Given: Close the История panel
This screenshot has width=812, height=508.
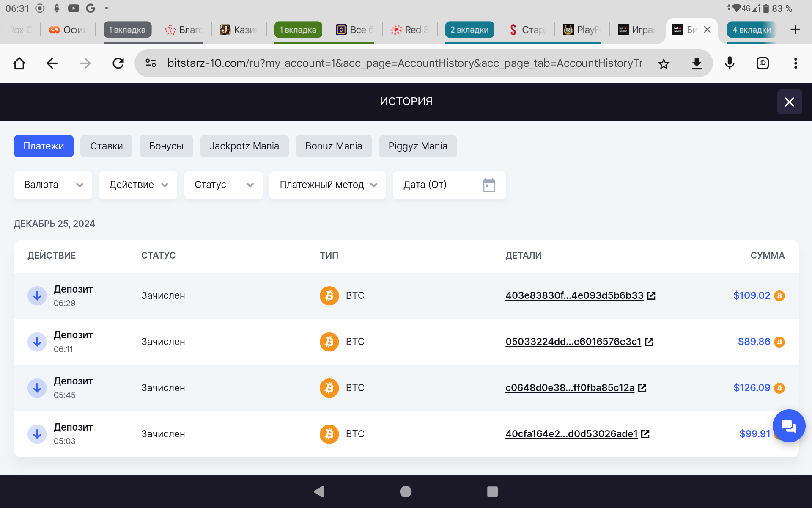Looking at the screenshot, I should [x=789, y=102].
